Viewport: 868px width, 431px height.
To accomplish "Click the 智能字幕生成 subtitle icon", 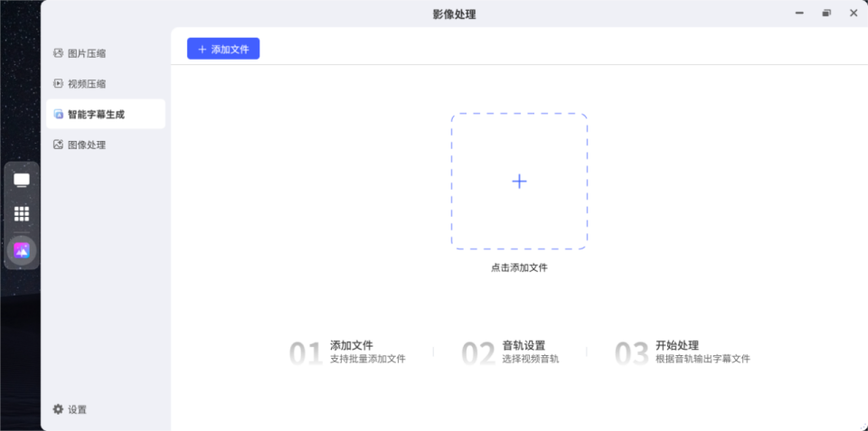I will point(58,115).
